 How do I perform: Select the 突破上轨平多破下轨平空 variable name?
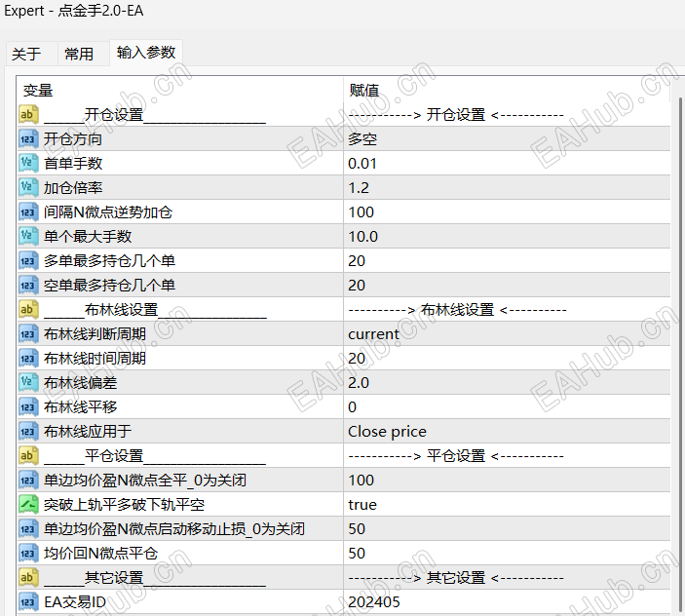[124, 505]
